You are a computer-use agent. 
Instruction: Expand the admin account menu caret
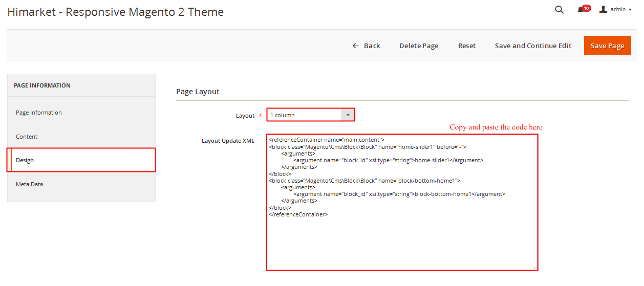click(630, 10)
